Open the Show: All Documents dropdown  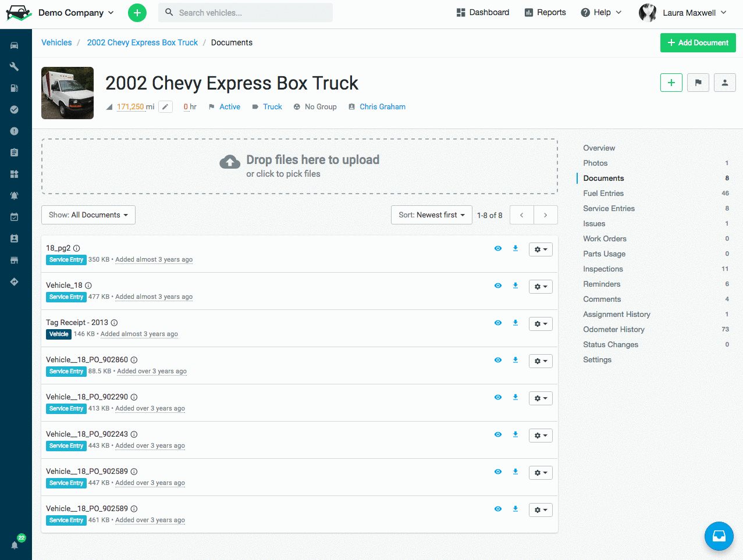[88, 215]
